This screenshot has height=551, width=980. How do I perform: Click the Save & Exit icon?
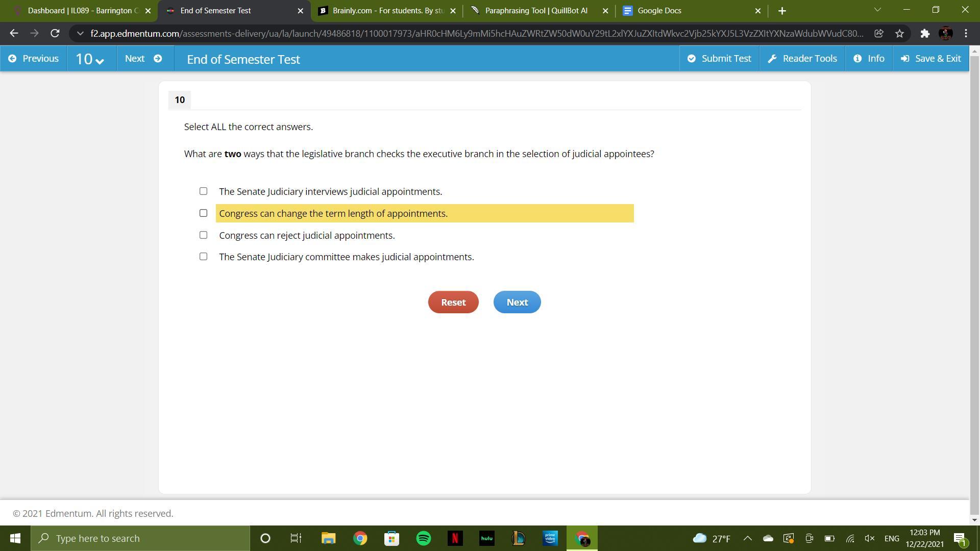tap(905, 59)
